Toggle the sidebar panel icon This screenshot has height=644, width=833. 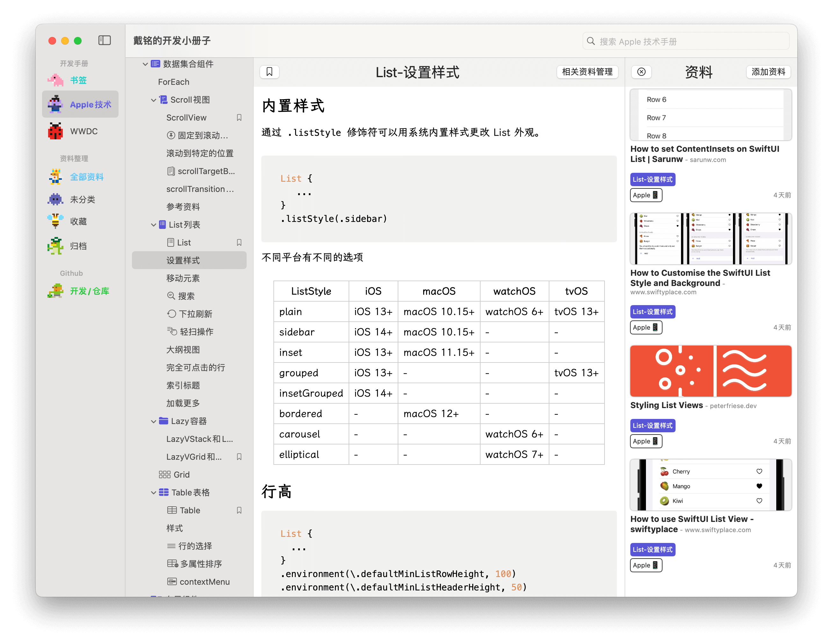(105, 40)
